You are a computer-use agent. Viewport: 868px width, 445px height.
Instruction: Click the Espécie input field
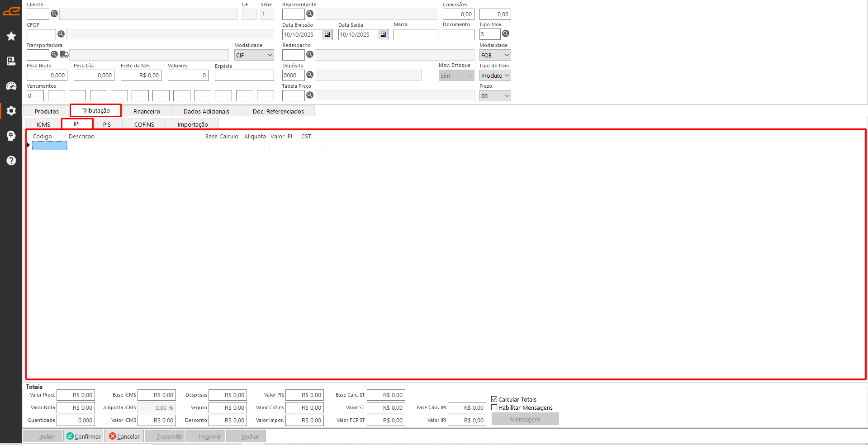click(x=244, y=76)
